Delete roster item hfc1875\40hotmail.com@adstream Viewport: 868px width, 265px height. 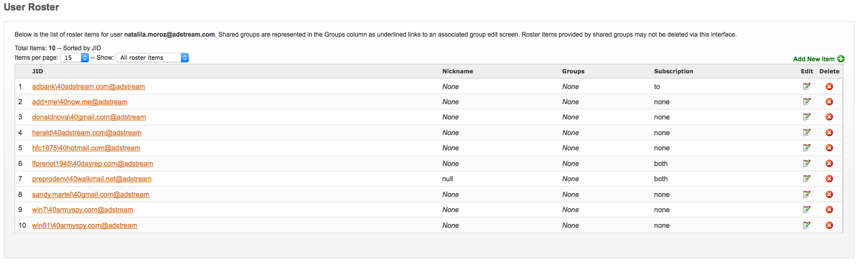829,148
